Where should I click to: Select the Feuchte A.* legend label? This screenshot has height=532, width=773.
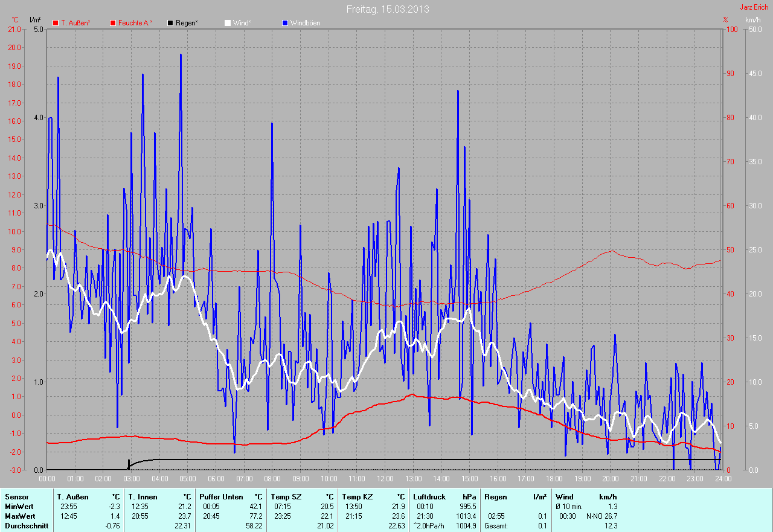coord(135,23)
